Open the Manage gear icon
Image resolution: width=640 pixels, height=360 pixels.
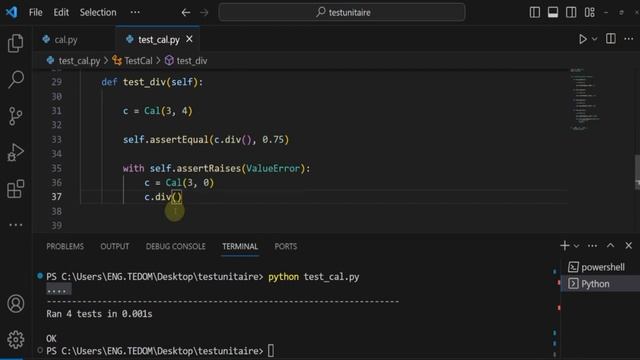[x=16, y=340]
